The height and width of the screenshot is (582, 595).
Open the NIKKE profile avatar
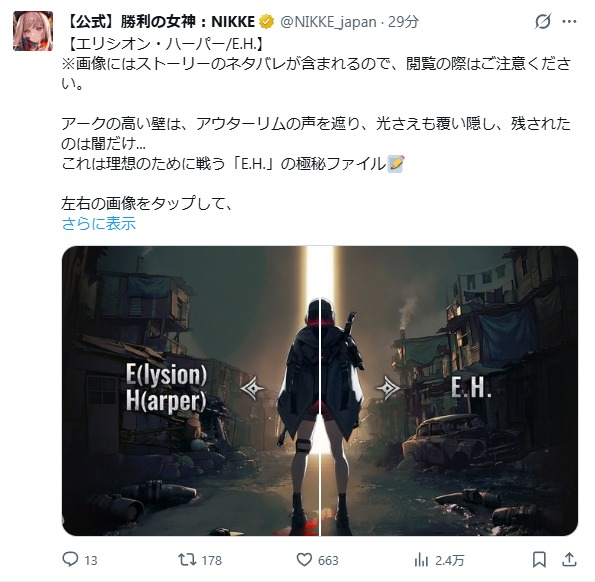(x=33, y=31)
